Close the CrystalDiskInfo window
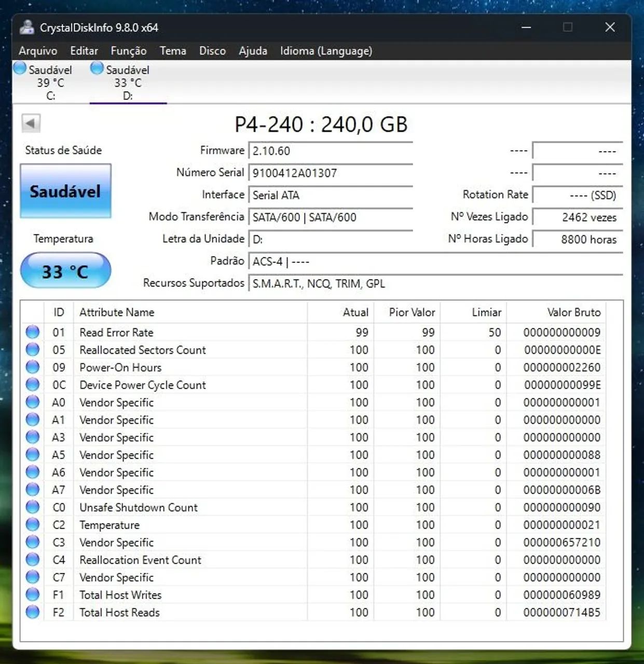 pos(610,27)
